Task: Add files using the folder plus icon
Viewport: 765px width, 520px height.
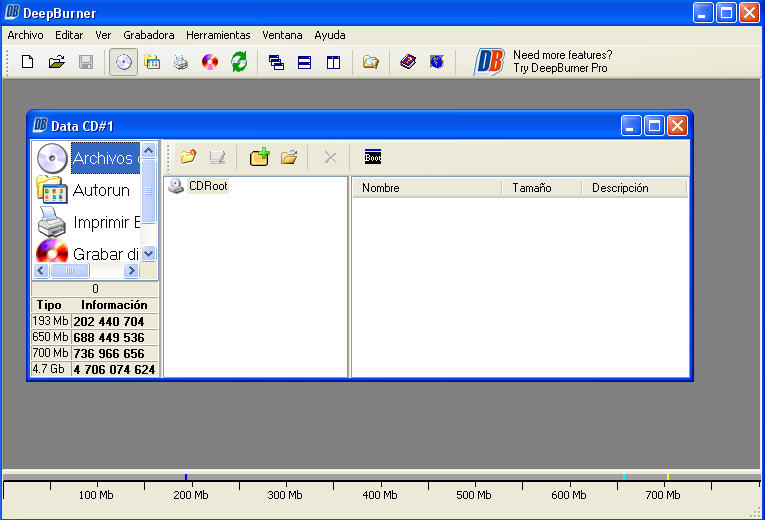Action: (260, 157)
